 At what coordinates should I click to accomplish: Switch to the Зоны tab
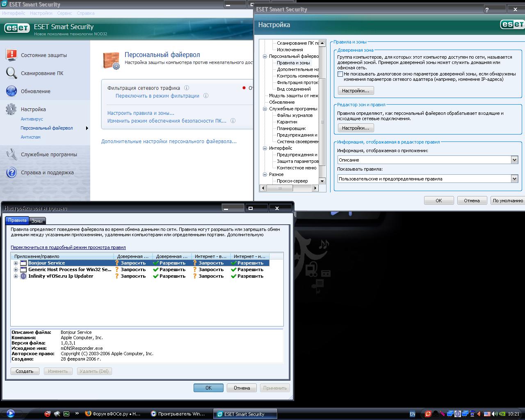pos(37,221)
